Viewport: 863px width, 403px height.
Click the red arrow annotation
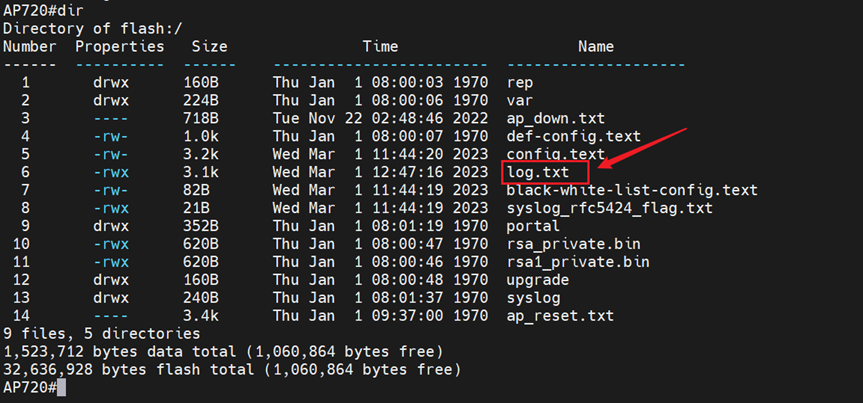[x=642, y=151]
